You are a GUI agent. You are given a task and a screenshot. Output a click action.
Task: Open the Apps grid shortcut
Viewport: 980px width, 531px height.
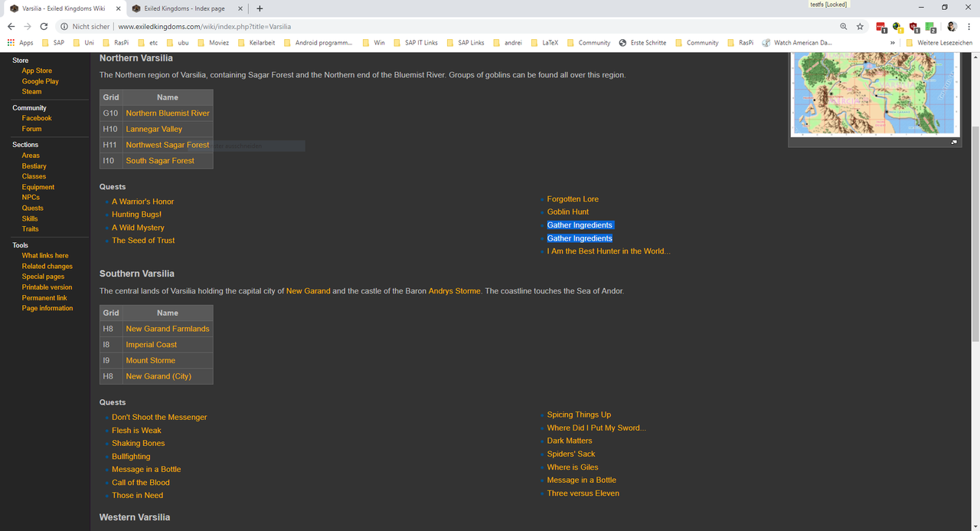(x=21, y=43)
